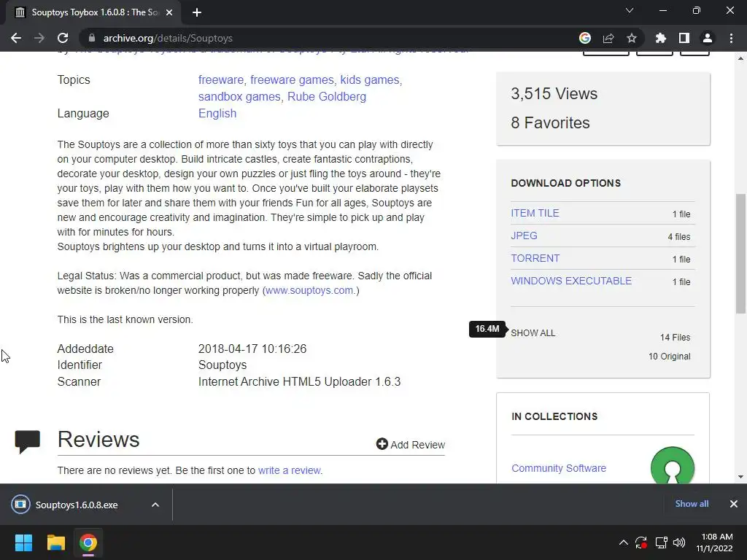Visit the www.souptoys.com link
This screenshot has height=560, width=747.
pyautogui.click(x=309, y=290)
